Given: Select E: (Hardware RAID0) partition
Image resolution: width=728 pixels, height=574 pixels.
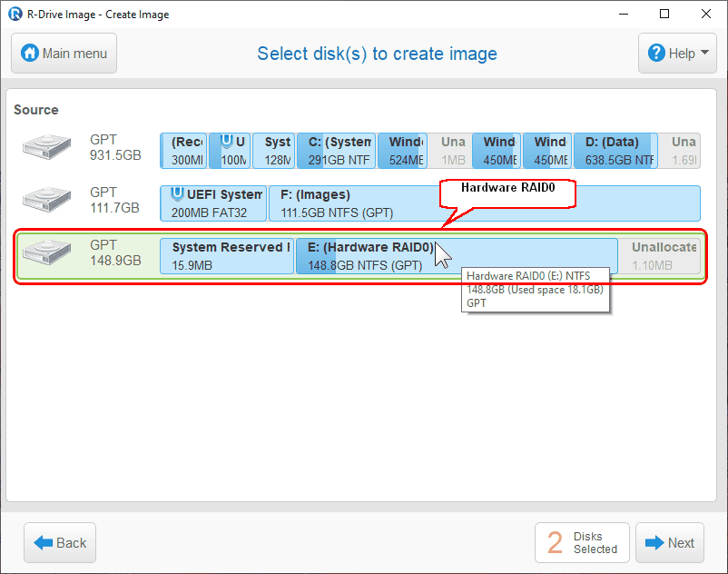Looking at the screenshot, I should tap(457, 256).
